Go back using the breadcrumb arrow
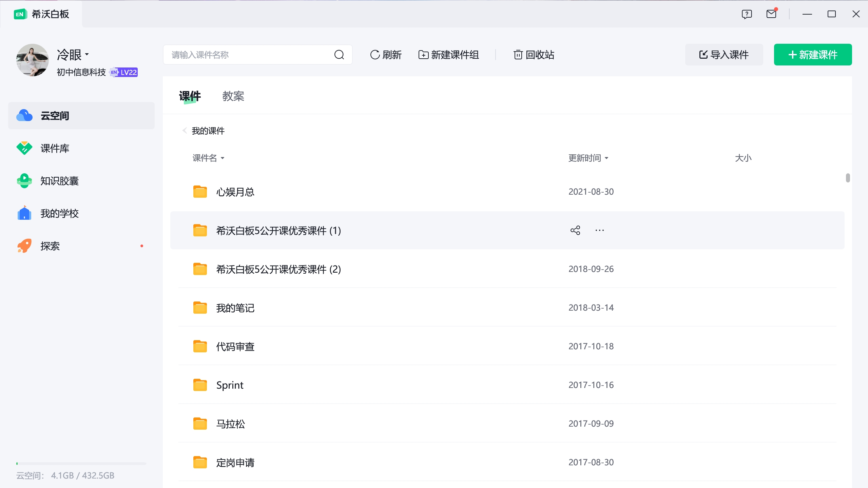 (185, 131)
